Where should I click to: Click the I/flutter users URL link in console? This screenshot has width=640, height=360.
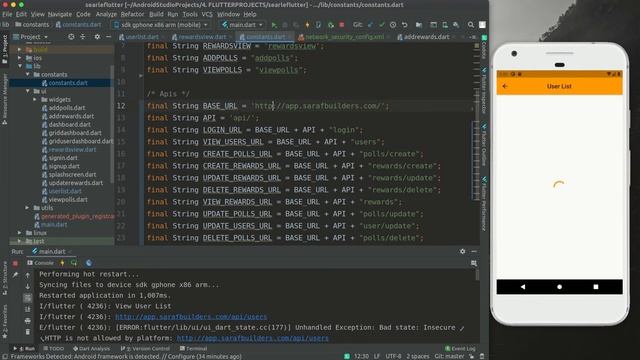pos(191,317)
